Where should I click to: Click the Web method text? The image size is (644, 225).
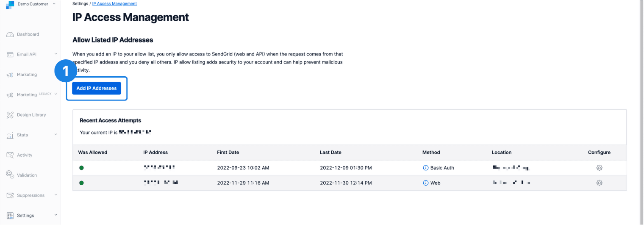coord(436,183)
